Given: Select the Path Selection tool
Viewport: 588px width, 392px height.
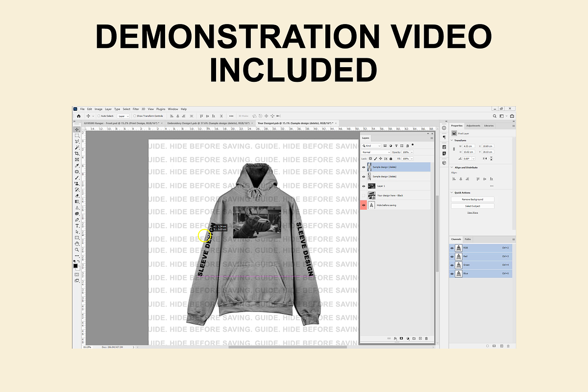Looking at the screenshot, I should (x=77, y=232).
